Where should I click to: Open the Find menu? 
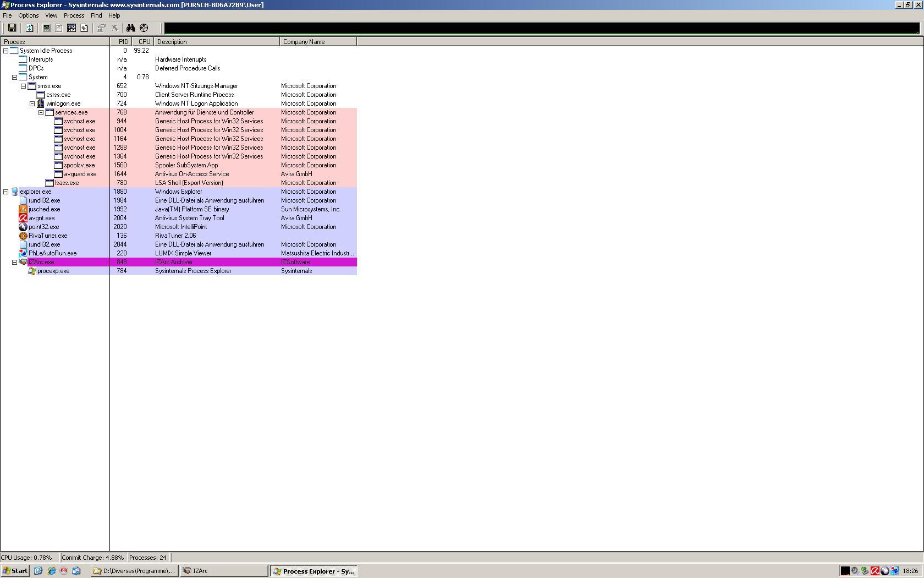96,15
